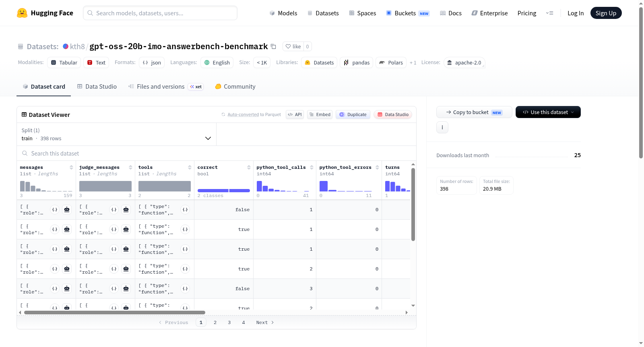Screen dimensions: 644x347
Task: Open the API button in Dataset Viewer
Action: pyautogui.click(x=295, y=114)
